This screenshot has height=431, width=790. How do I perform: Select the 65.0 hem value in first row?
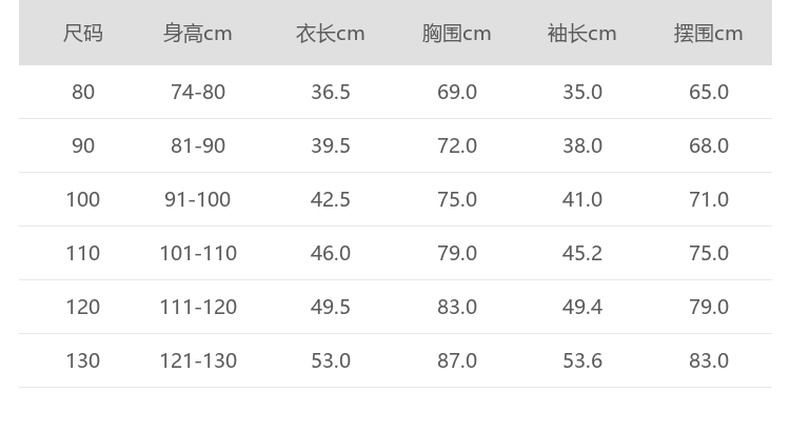point(708,92)
